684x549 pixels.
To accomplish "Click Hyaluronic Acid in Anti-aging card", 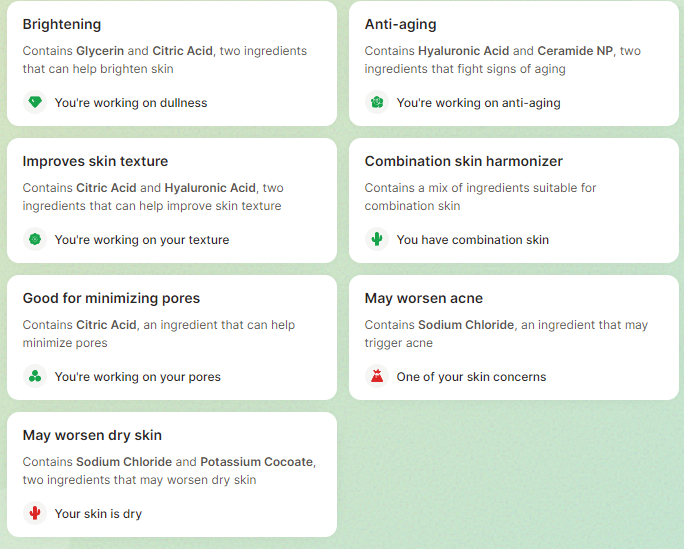I will click(464, 51).
